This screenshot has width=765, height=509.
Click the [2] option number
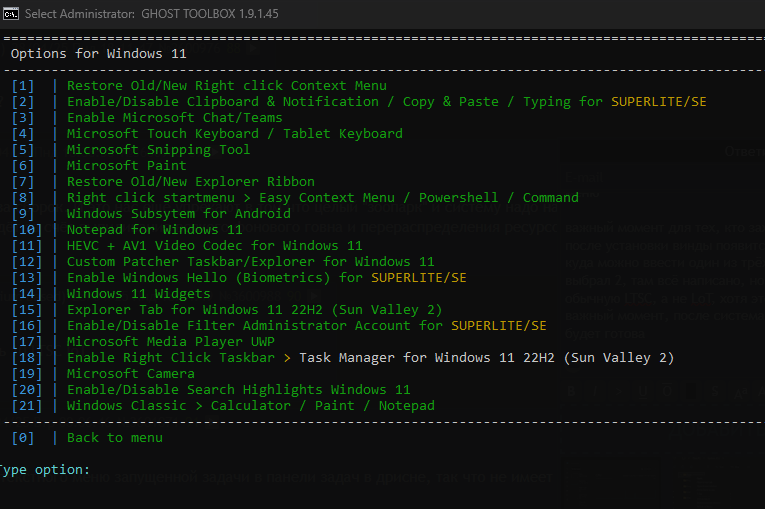coord(23,102)
